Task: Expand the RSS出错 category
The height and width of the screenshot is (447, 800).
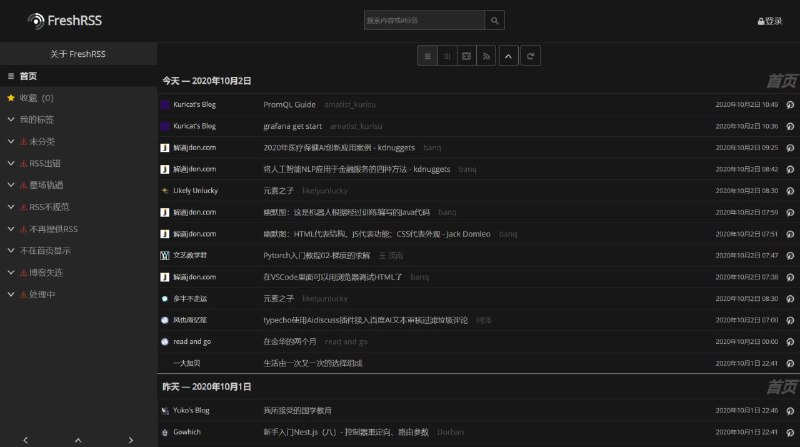Action: 11,164
